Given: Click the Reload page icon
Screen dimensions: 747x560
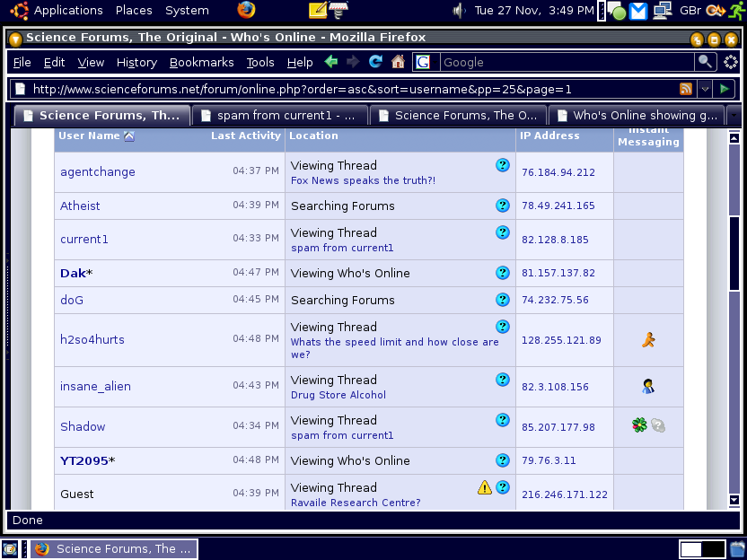Looking at the screenshot, I should point(375,62).
